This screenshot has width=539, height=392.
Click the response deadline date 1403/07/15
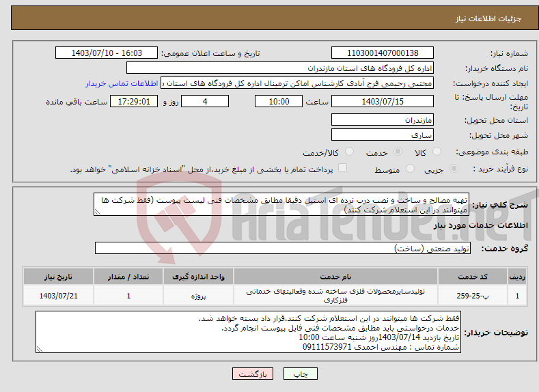(x=383, y=101)
